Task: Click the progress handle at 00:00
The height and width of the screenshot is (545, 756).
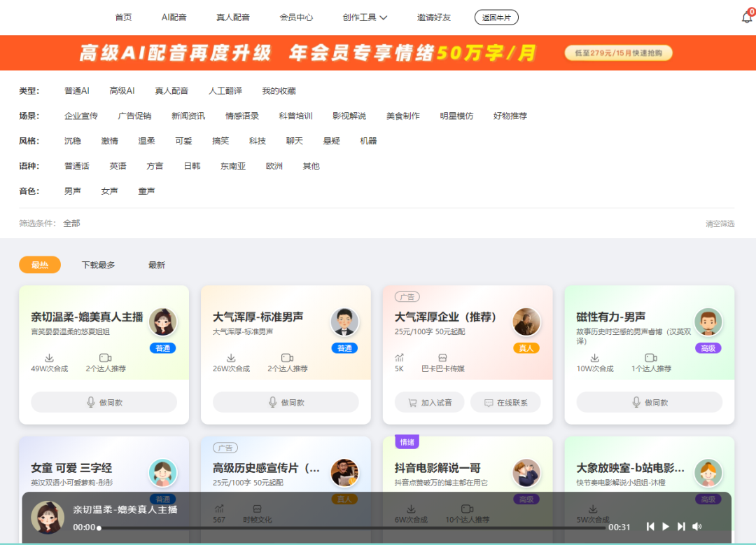Action: [x=99, y=528]
